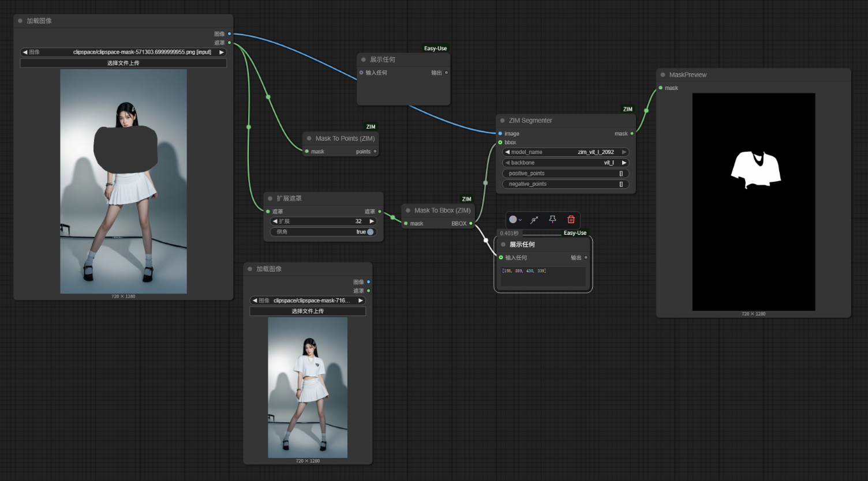Viewport: 868px width, 481px height.
Task: Delete the selected node with the red trash icon
Action: (x=571, y=219)
